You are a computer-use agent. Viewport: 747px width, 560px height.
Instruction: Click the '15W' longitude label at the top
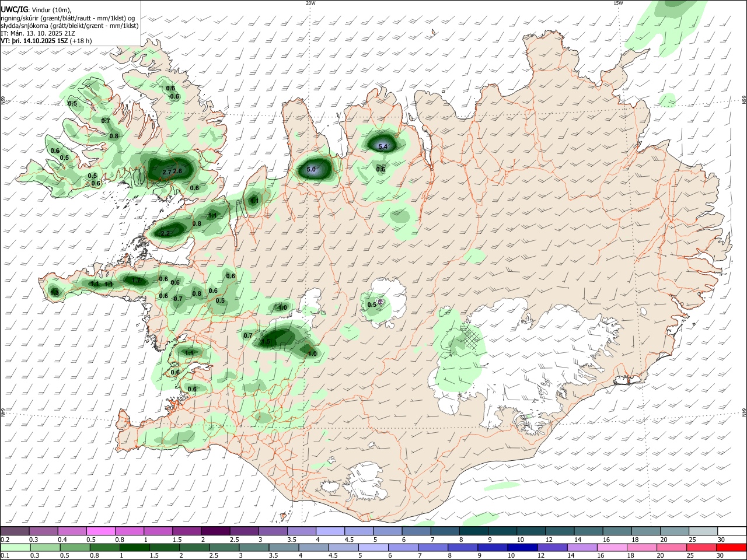[x=618, y=3]
